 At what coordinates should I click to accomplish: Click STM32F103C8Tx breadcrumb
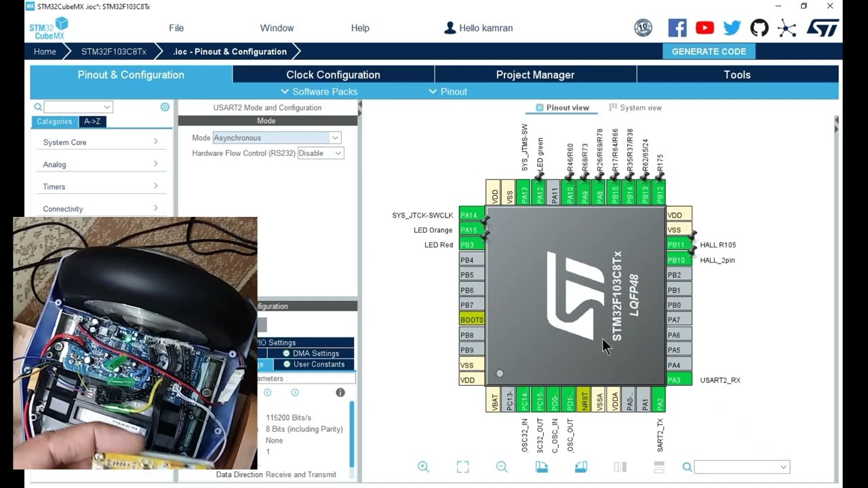click(113, 52)
